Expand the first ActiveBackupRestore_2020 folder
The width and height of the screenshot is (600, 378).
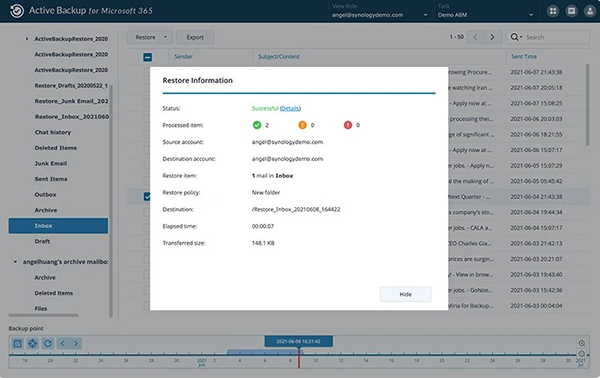pyautogui.click(x=27, y=39)
